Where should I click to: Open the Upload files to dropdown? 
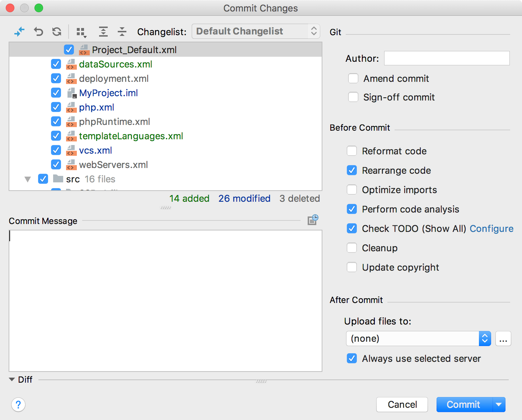418,339
